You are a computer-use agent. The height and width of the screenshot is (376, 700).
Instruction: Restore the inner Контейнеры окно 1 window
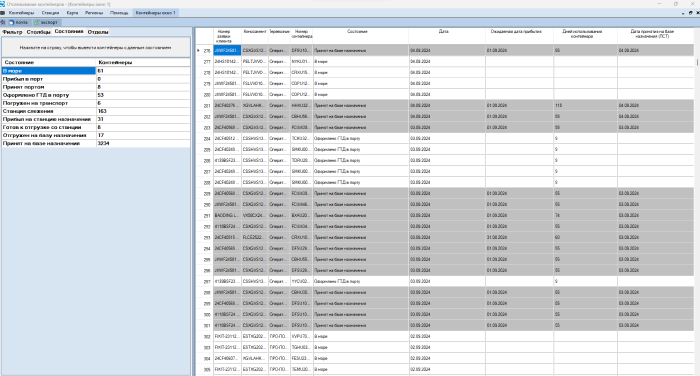click(690, 13)
